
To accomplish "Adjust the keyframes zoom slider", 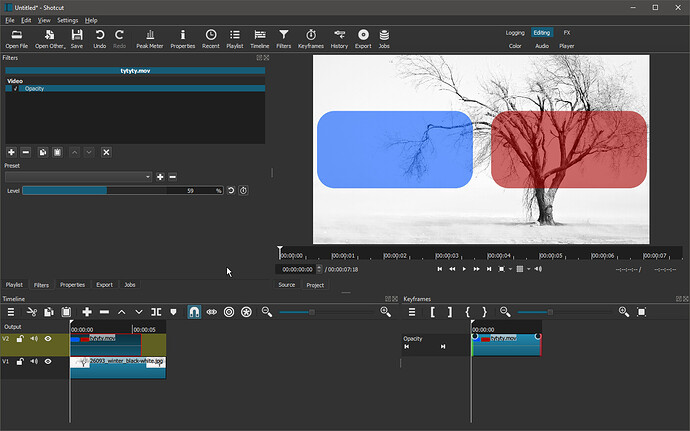I will click(x=565, y=312).
